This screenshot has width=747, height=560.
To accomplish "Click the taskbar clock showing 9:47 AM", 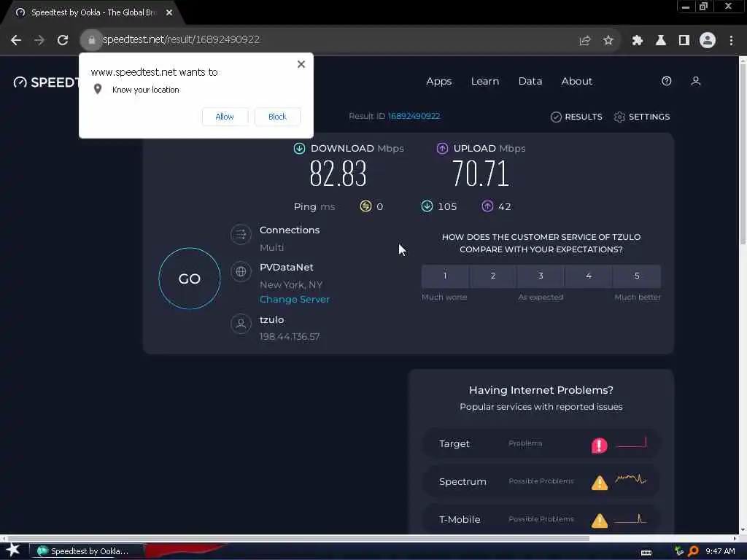I will tap(720, 551).
